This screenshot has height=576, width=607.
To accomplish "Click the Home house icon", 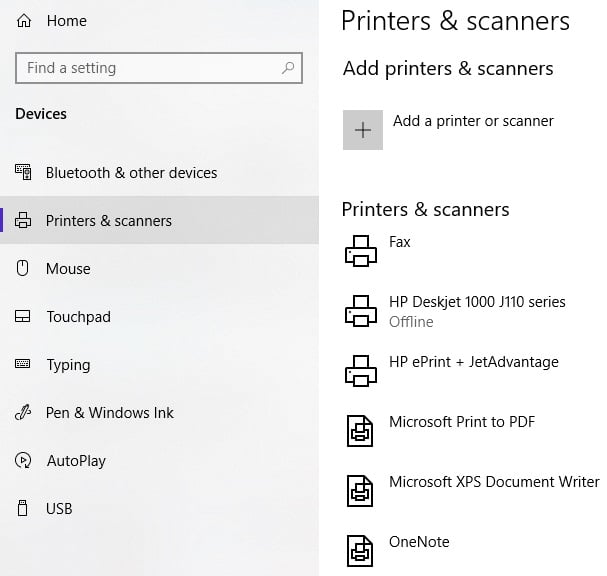I will tap(24, 21).
